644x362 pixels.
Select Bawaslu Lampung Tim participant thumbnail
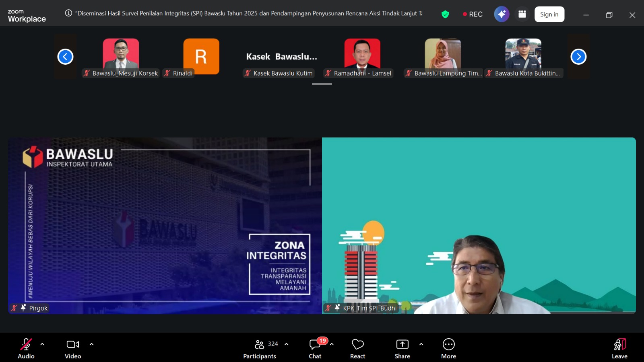click(x=443, y=56)
